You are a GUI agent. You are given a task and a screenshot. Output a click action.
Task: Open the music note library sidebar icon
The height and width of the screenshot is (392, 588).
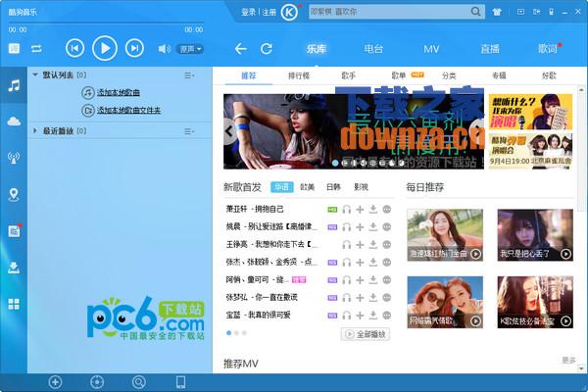pos(14,85)
